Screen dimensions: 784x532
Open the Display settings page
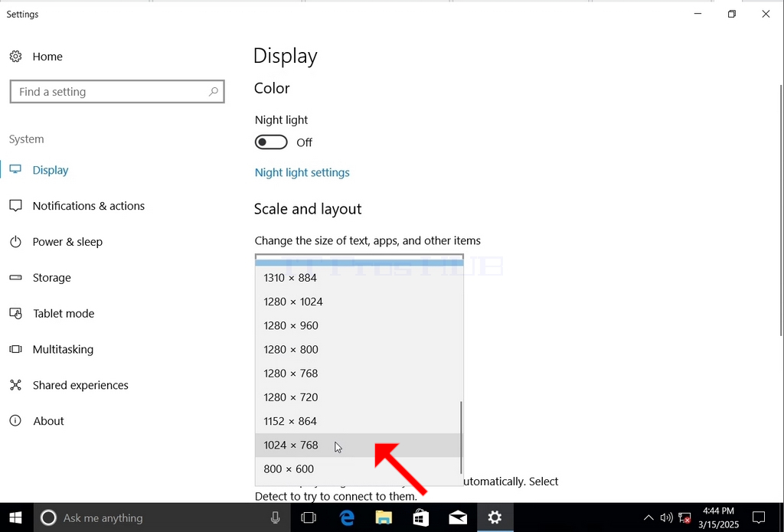[x=51, y=170]
